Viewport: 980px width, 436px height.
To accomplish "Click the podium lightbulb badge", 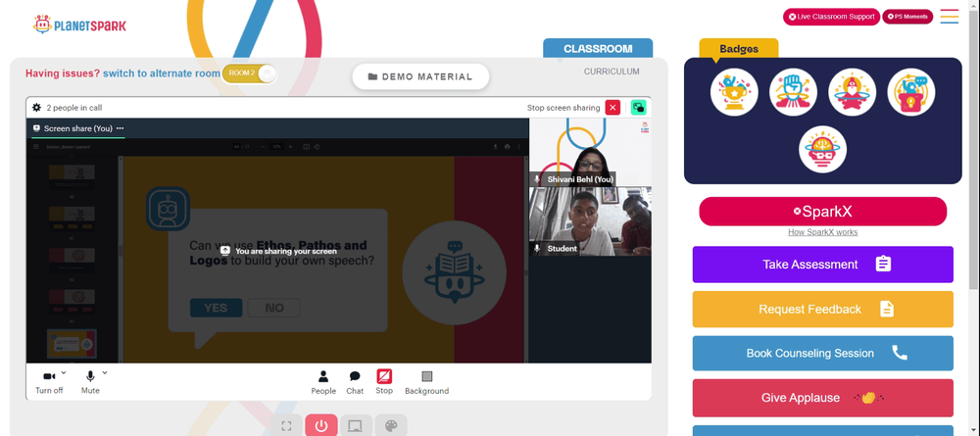I will pos(910,92).
